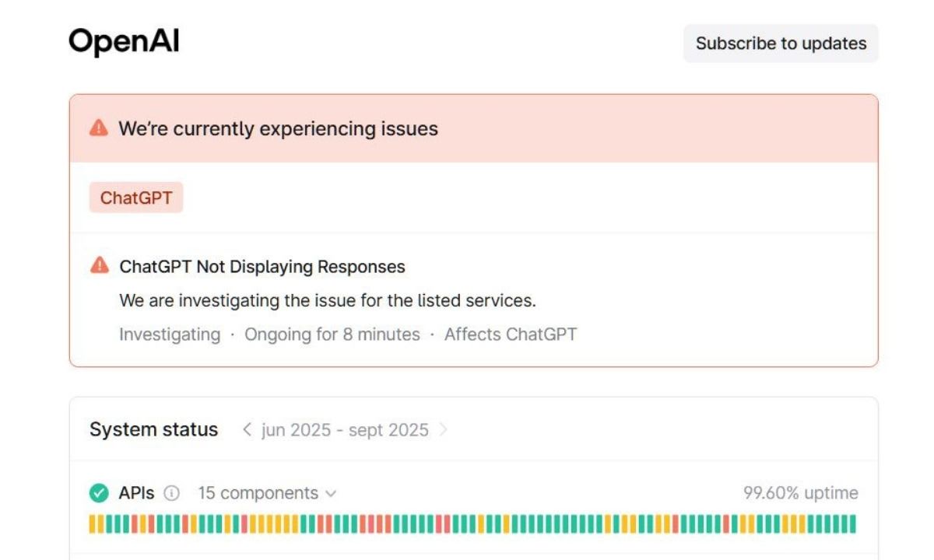Click the right chevron to view next months

[x=444, y=429]
